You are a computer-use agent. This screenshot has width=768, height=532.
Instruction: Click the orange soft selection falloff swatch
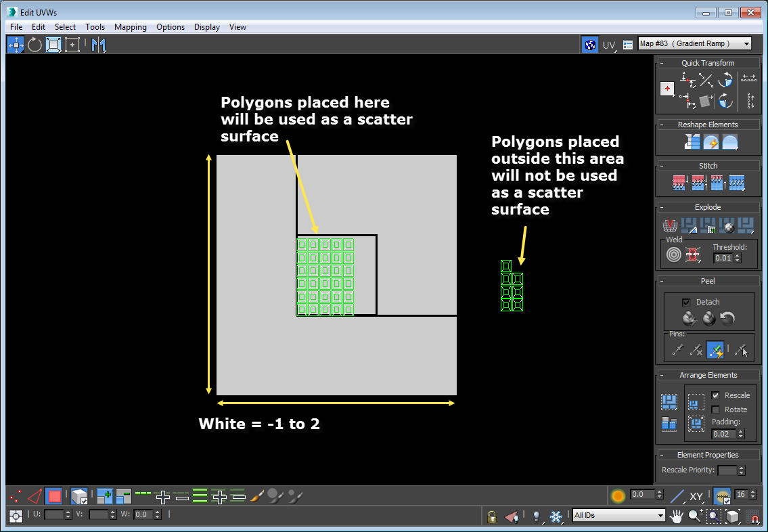point(618,495)
